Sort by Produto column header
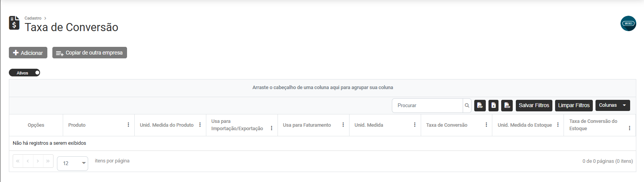 click(77, 125)
